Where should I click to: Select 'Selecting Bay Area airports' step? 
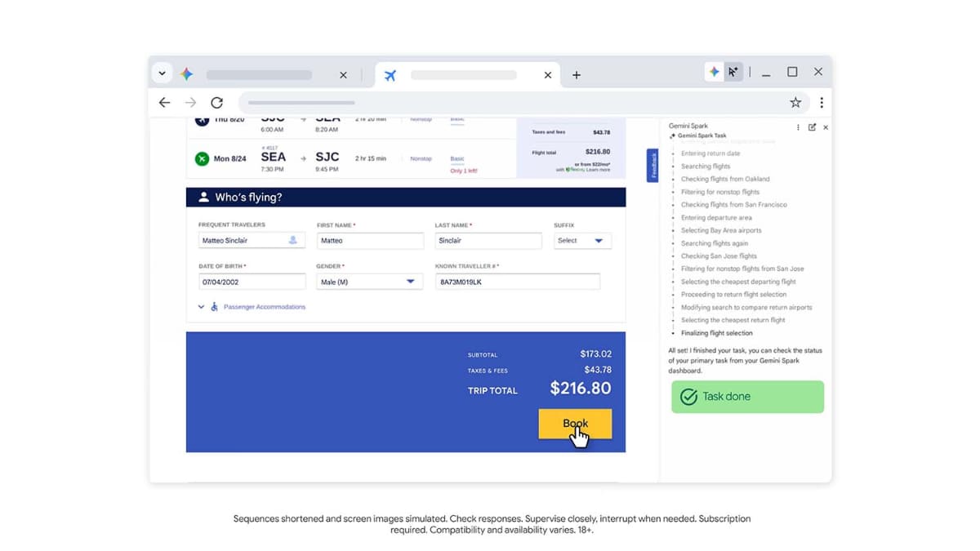721,230
